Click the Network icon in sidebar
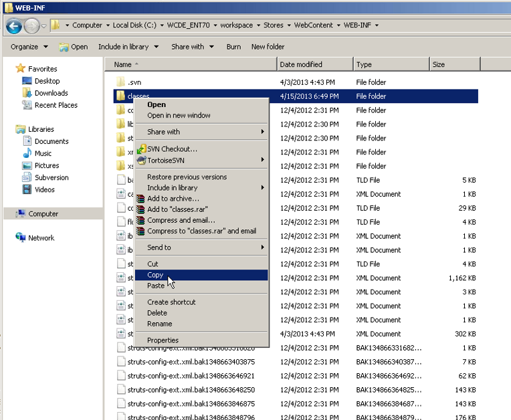Image resolution: width=511 pixels, height=420 pixels. pos(21,237)
